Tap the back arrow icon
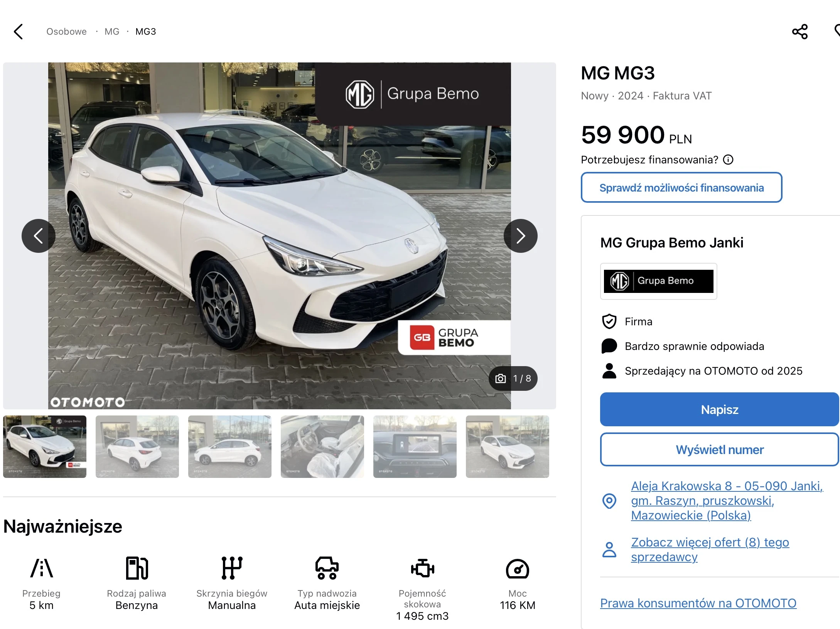This screenshot has height=629, width=840. tap(19, 32)
